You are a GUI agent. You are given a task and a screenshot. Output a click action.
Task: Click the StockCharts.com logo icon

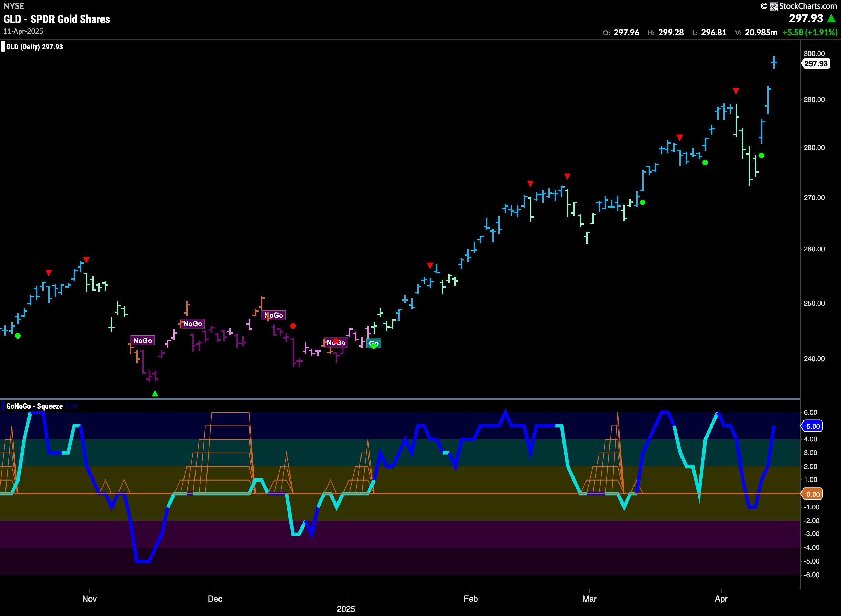[773, 6]
